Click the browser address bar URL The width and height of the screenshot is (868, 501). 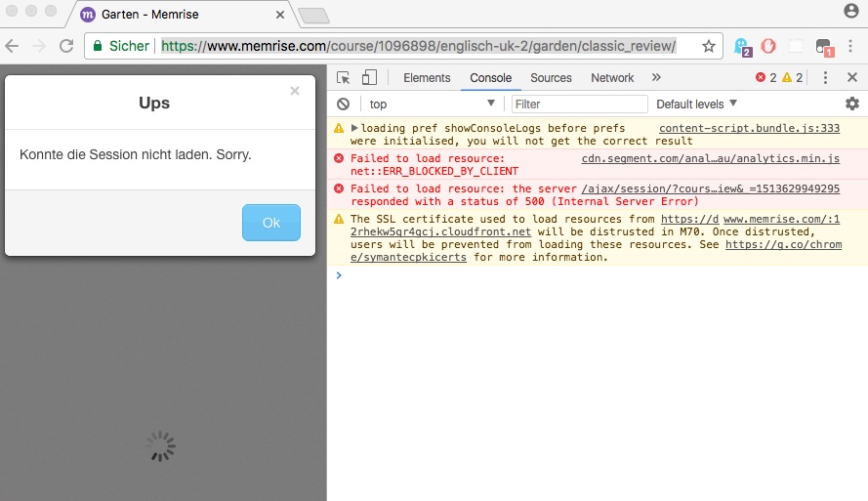point(419,46)
